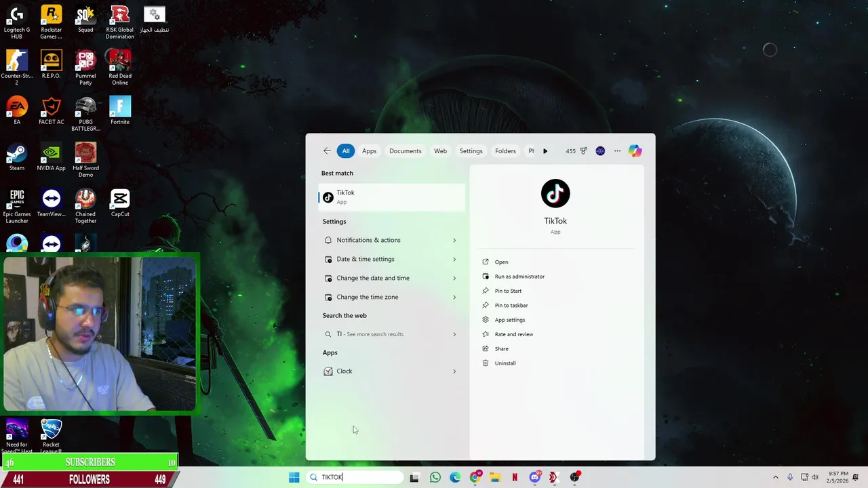Launch WhatsApp from the taskbar
Screen dimensions: 868x488
point(435,477)
